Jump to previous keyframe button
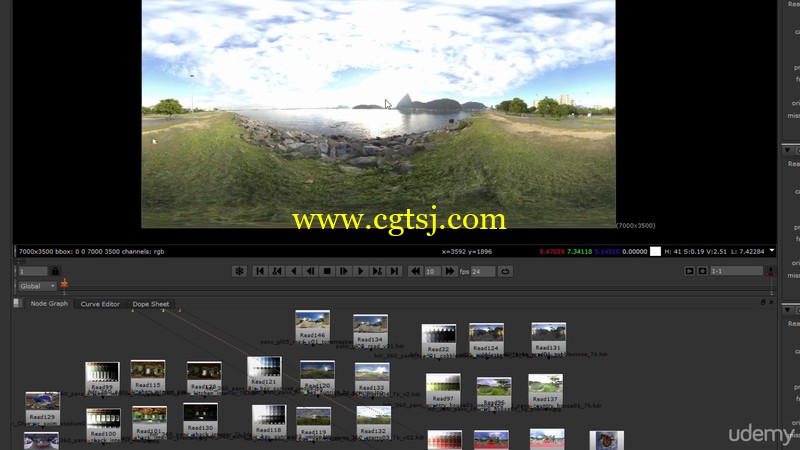The image size is (800, 450). click(x=277, y=271)
